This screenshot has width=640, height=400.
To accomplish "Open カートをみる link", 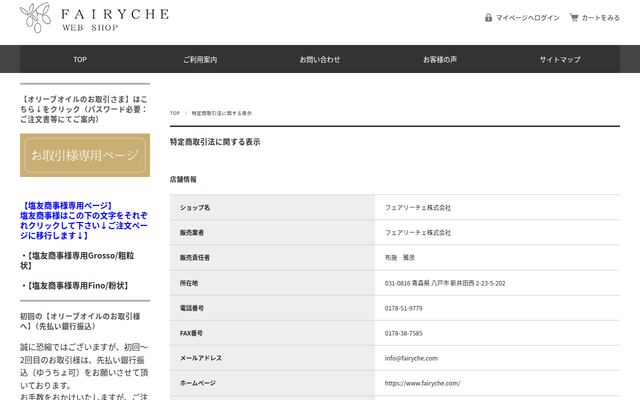I will click(x=600, y=18).
